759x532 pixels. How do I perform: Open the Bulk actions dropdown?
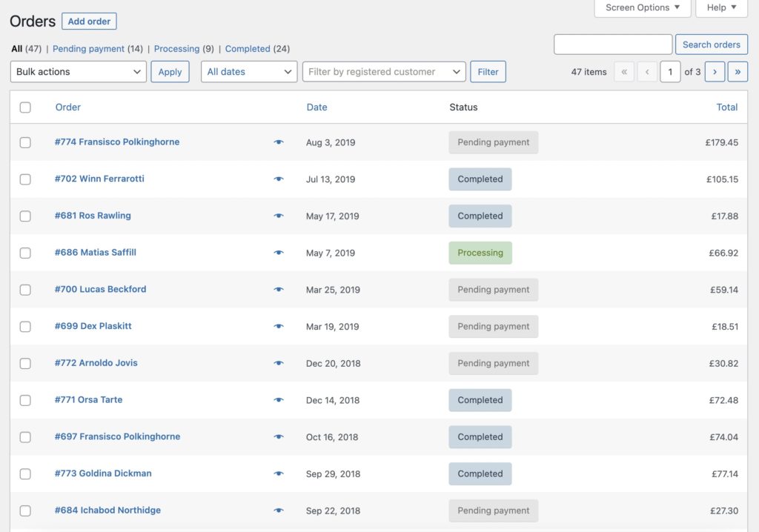[77, 71]
